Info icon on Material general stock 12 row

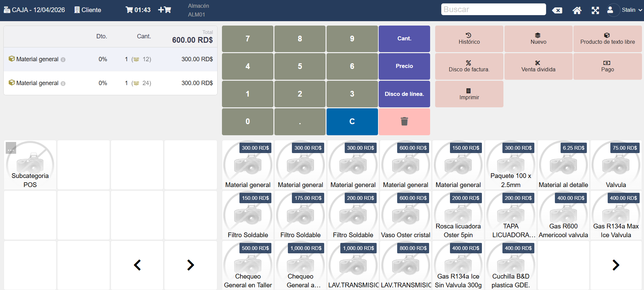point(63,60)
